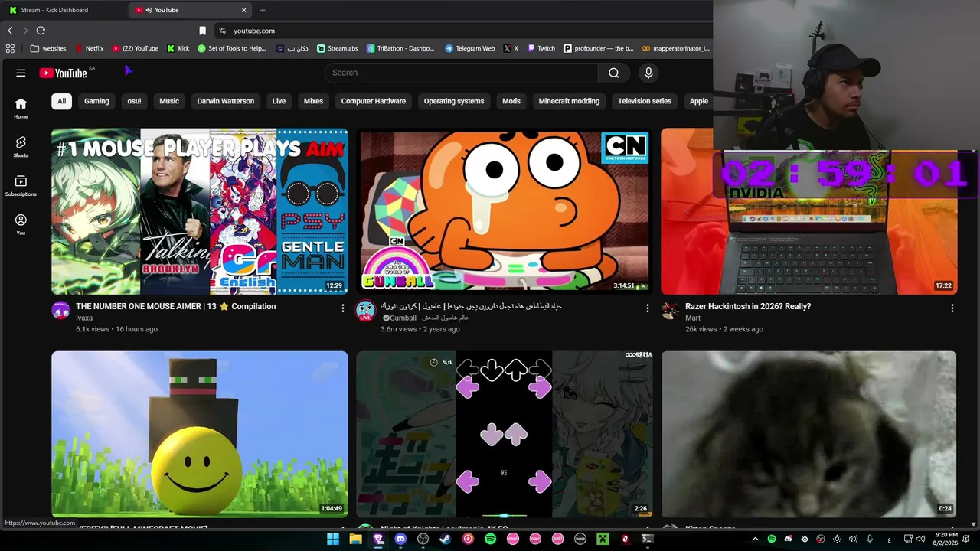Open the Kick bookmark
Viewport: 980px width, 551px height.
[x=178, y=48]
